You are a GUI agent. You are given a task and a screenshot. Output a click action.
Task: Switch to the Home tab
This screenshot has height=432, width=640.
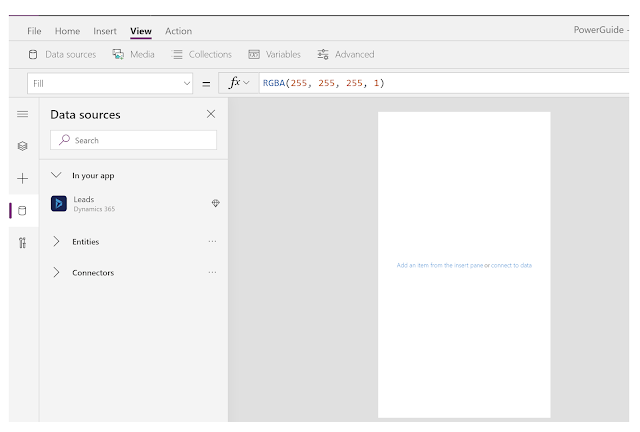coord(67,31)
